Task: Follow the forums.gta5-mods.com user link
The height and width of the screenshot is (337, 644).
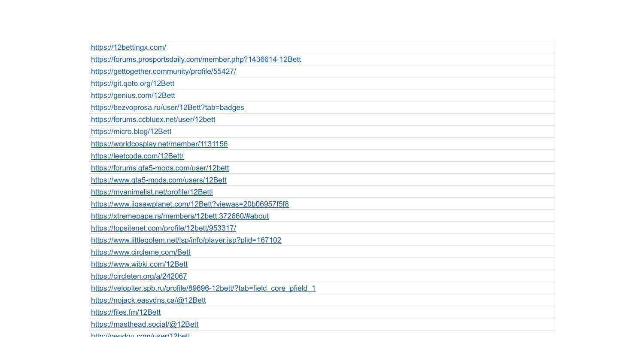Action: [x=160, y=168]
